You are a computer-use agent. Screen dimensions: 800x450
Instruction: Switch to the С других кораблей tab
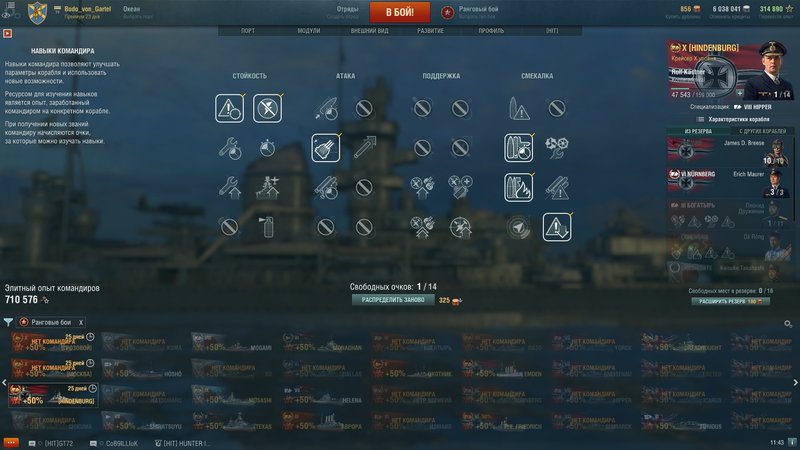(x=762, y=131)
